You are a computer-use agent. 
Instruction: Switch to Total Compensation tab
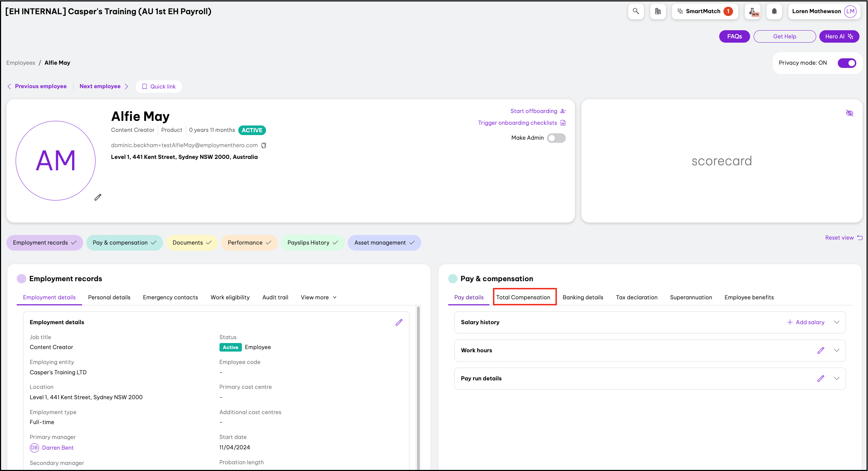tap(523, 298)
